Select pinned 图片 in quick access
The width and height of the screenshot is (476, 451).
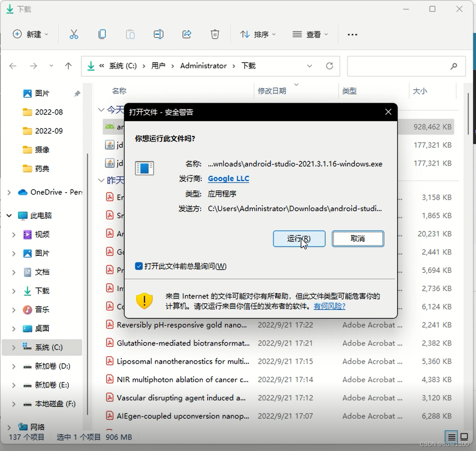[36, 93]
